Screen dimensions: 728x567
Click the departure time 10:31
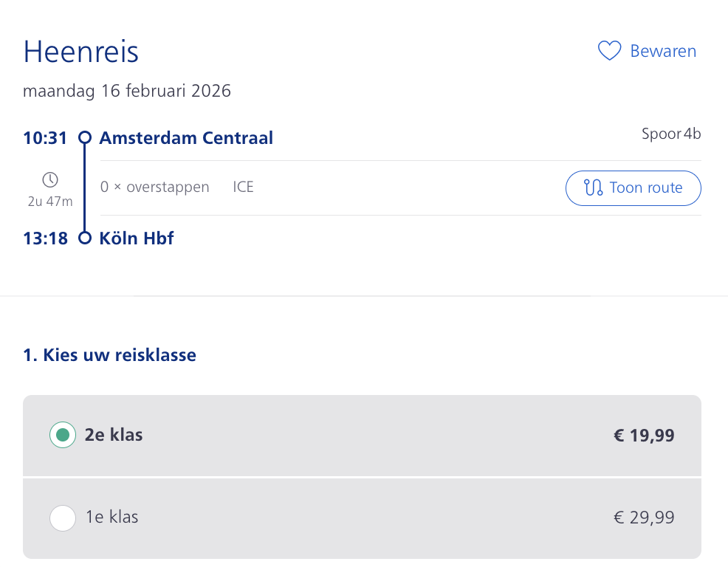(45, 137)
